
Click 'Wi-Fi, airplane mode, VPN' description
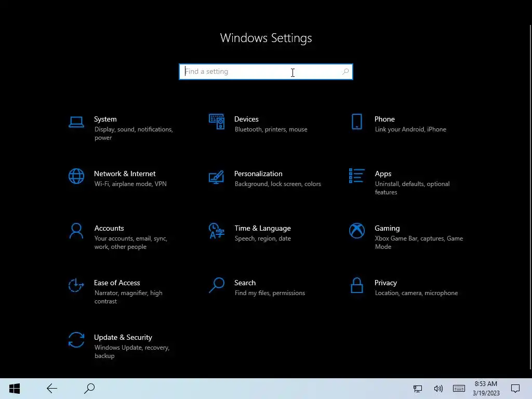(x=130, y=184)
